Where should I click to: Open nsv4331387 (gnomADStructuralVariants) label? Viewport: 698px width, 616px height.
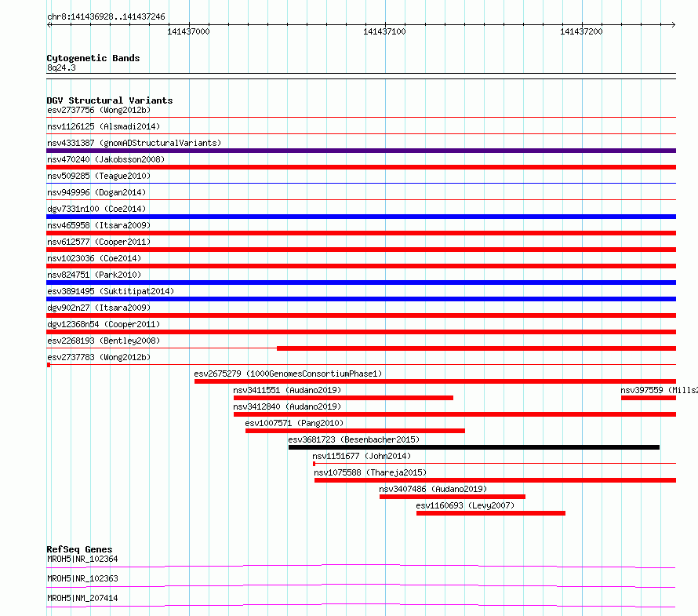[134, 143]
